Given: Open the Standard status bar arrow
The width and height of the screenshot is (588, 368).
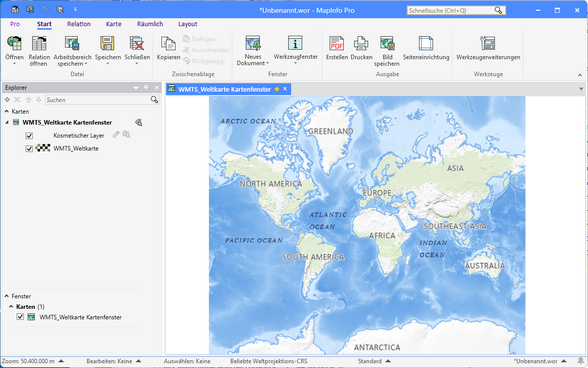Looking at the screenshot, I should point(388,361).
